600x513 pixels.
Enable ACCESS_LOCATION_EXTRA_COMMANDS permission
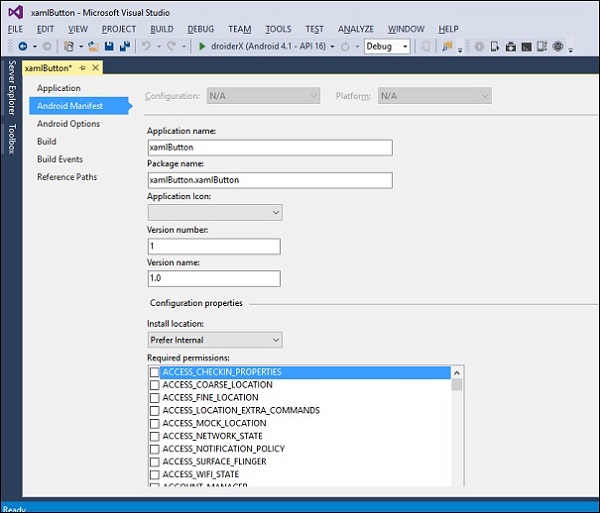[x=154, y=410]
